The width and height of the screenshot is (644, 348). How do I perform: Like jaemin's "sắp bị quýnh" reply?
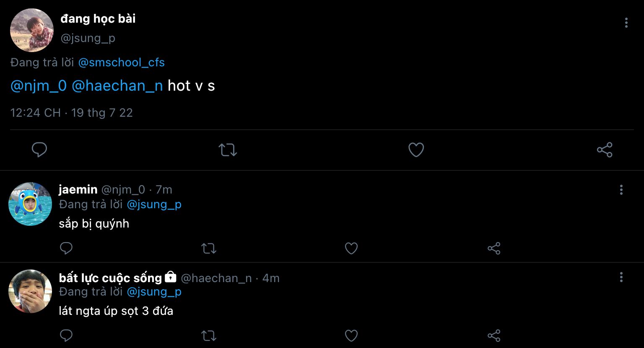click(x=351, y=249)
